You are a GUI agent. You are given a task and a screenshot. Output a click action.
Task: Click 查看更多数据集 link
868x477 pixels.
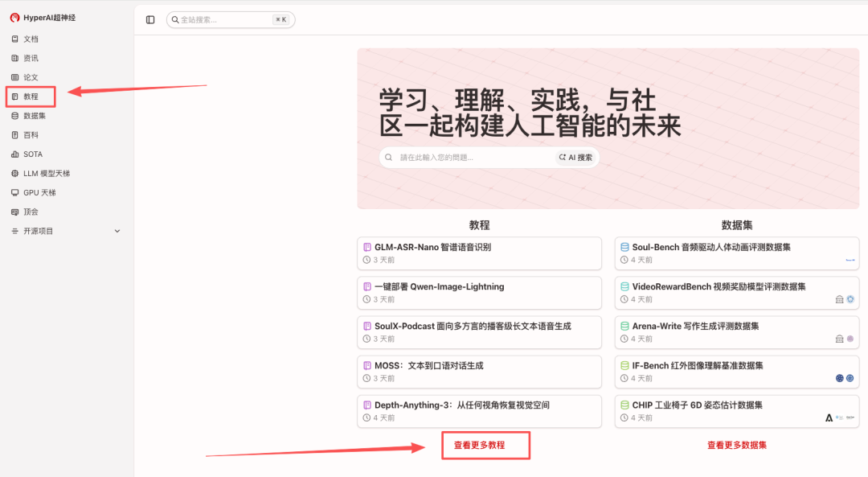coord(736,445)
